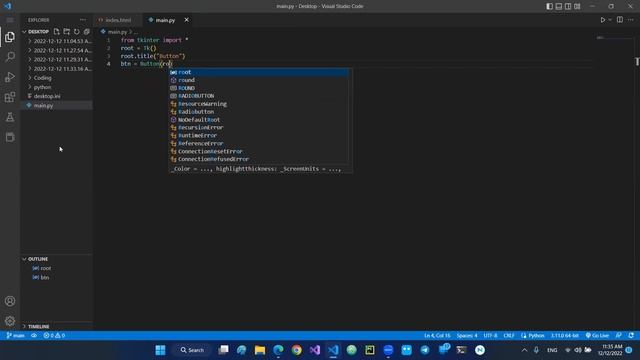Expand the Coding folder
The height and width of the screenshot is (360, 640).
coord(57,78)
